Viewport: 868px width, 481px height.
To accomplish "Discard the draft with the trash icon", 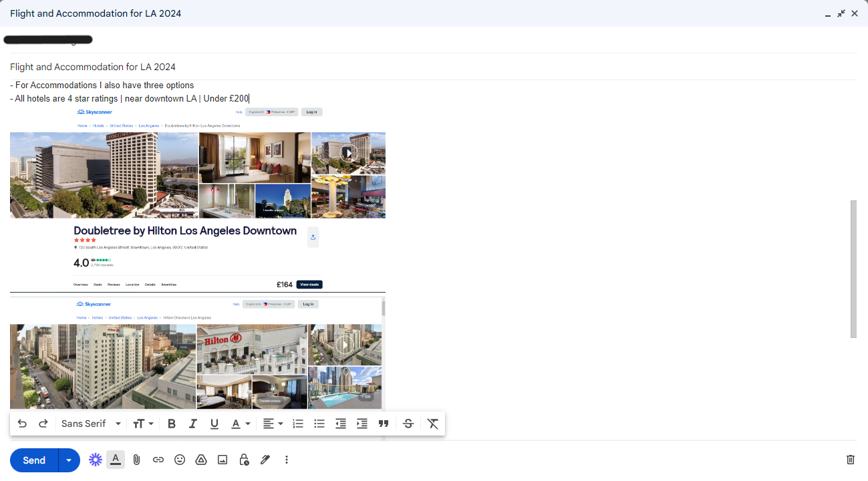I will click(851, 460).
